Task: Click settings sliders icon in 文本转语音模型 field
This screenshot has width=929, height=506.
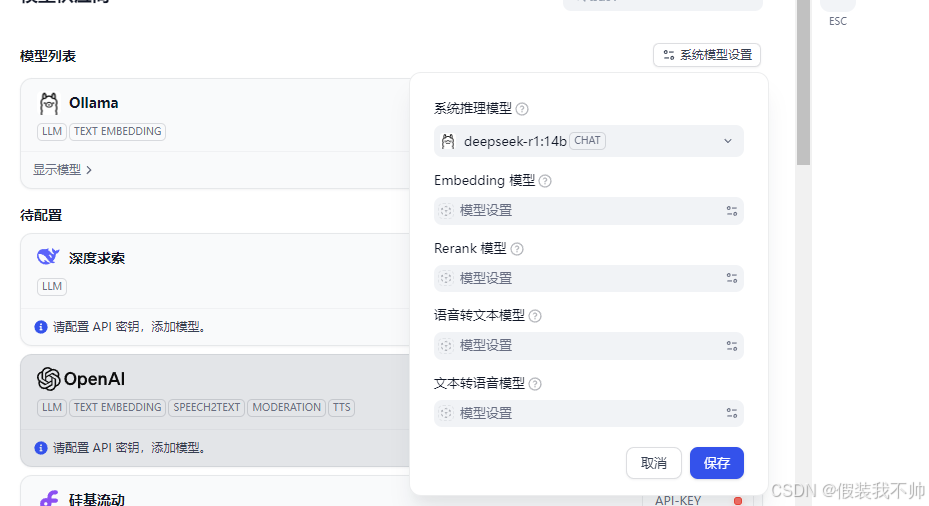Action: tap(732, 414)
